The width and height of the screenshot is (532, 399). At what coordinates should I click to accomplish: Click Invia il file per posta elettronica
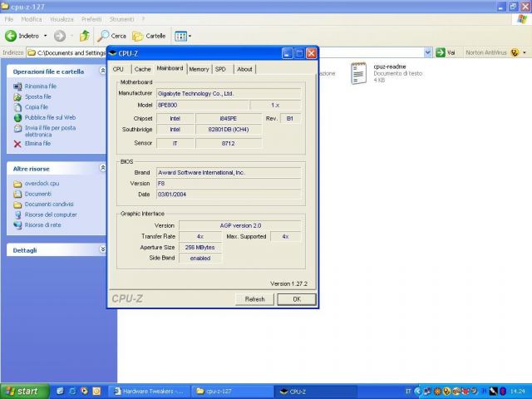50,131
